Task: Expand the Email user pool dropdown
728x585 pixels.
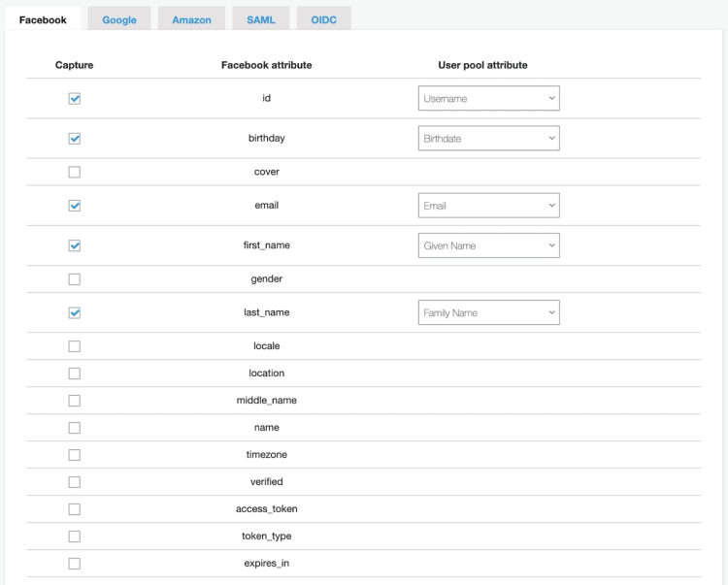Action: point(489,206)
